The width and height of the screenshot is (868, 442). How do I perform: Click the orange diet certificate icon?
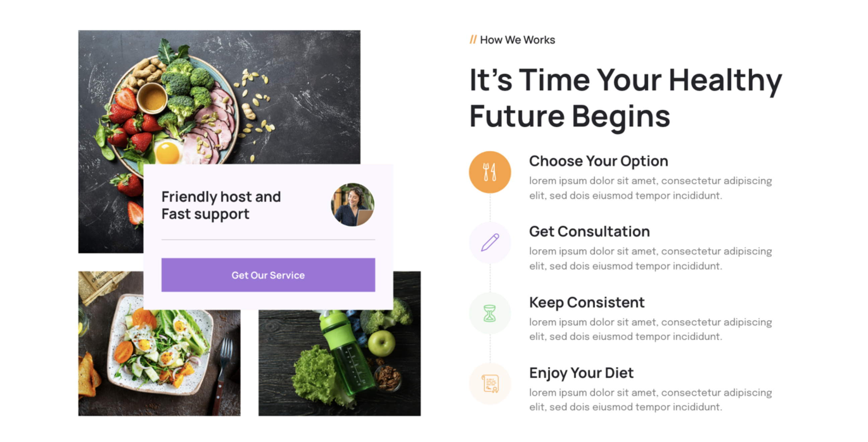pyautogui.click(x=490, y=383)
